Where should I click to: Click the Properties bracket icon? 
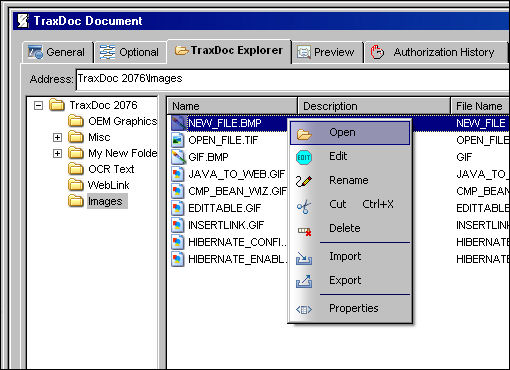point(304,310)
